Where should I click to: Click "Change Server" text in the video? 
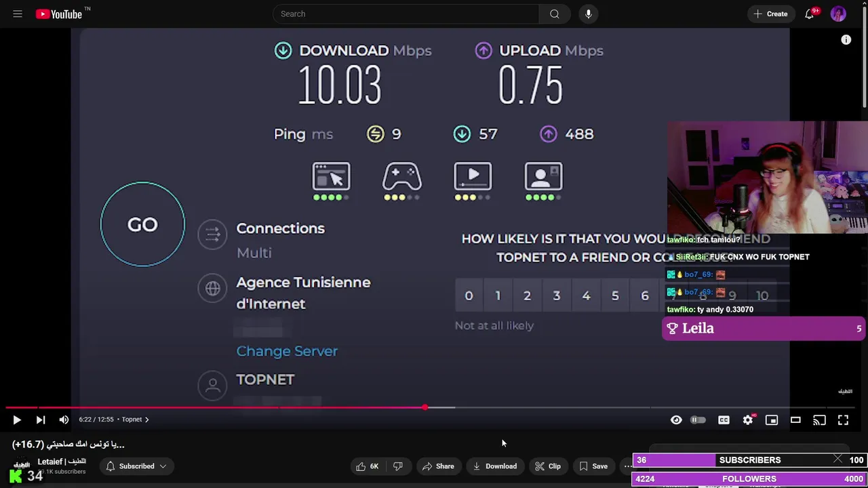(x=287, y=351)
